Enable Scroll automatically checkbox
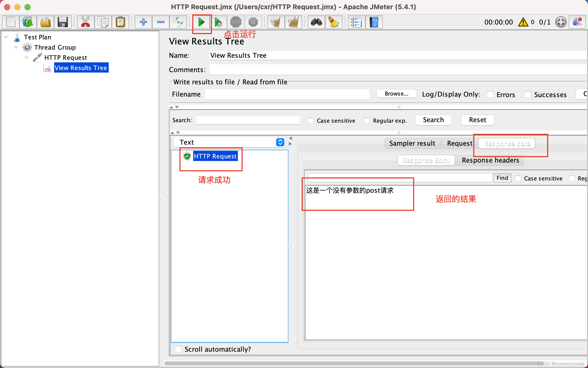This screenshot has width=588, height=368. (178, 349)
